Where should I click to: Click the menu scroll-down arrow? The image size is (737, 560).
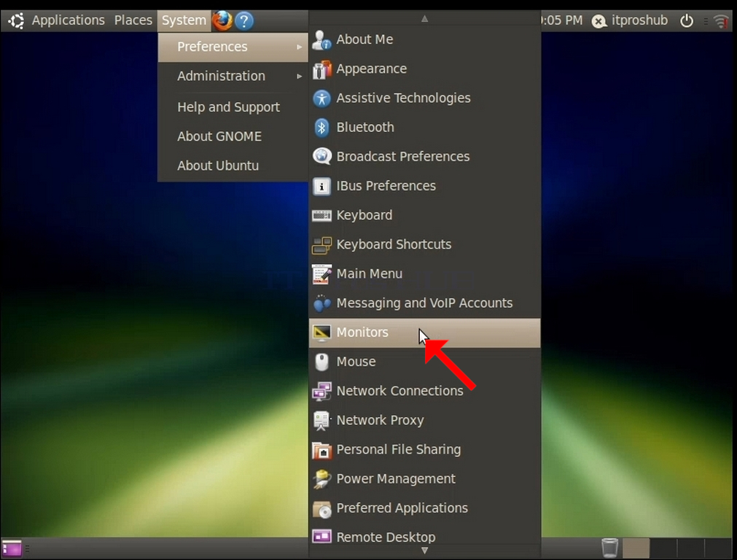[x=424, y=551]
